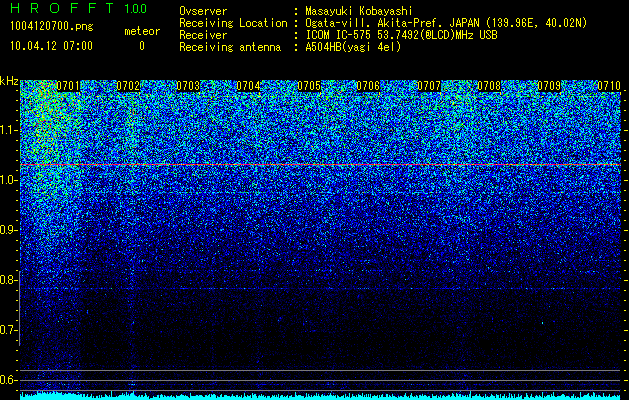The width and height of the screenshot is (629, 400).
Task: Click the 0710 time marker
Action: coord(609,86)
